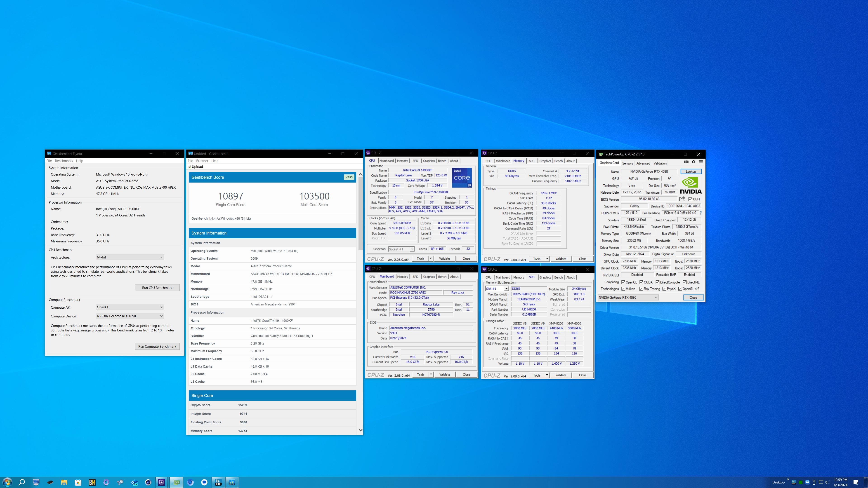This screenshot has height=488, width=868.
Task: Open the Windows Start orb
Action: click(x=7, y=482)
